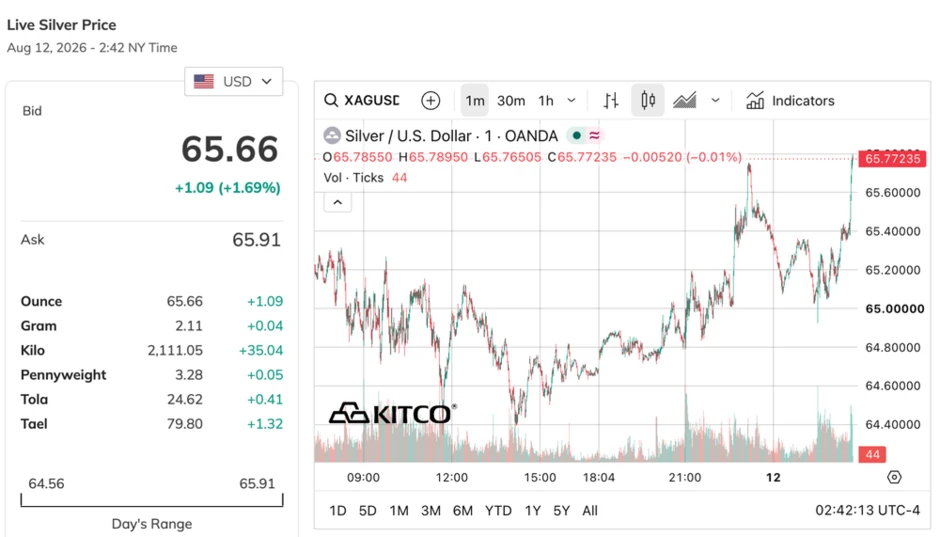Click the silver symbol logo icon
The image size is (940, 537).
click(332, 136)
